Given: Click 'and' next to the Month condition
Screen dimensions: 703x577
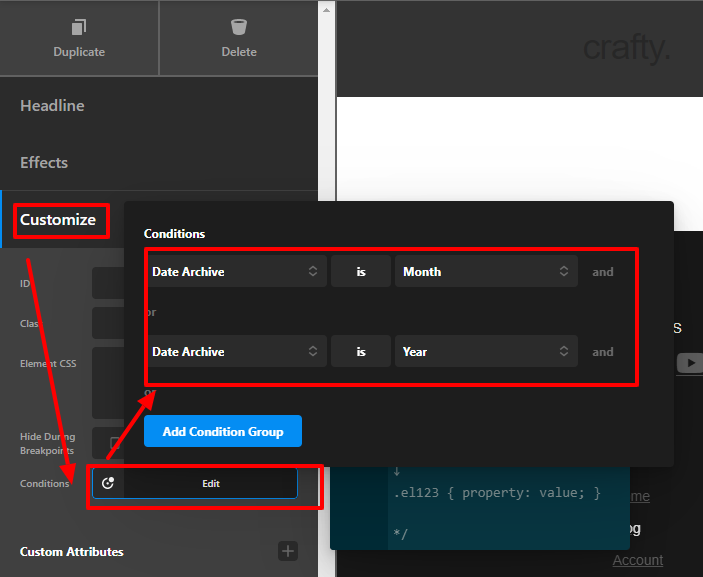Looking at the screenshot, I should (x=602, y=272).
